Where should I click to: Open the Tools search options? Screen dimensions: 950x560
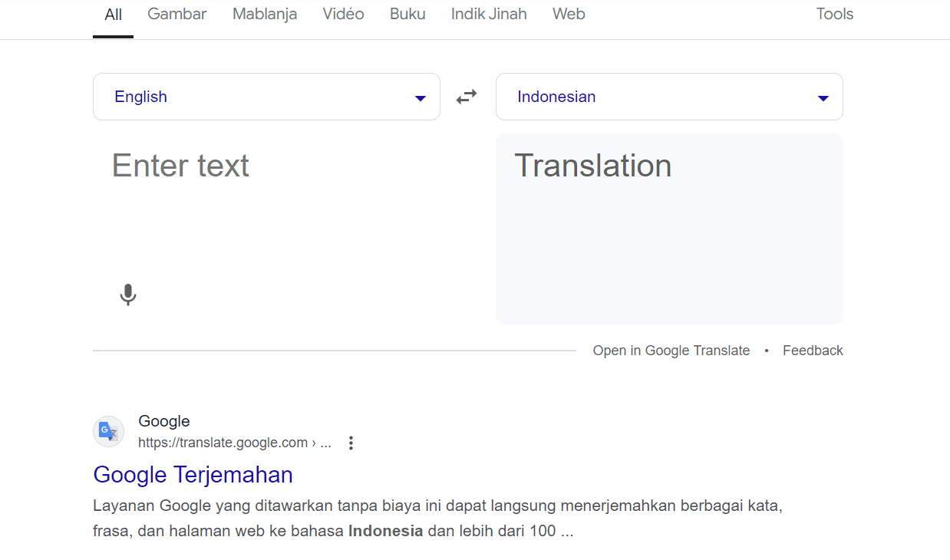click(834, 14)
